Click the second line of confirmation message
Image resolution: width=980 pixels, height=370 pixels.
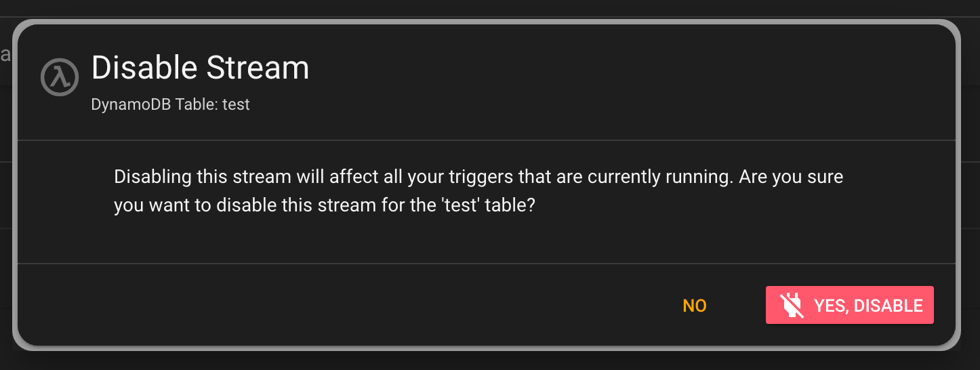click(x=325, y=205)
